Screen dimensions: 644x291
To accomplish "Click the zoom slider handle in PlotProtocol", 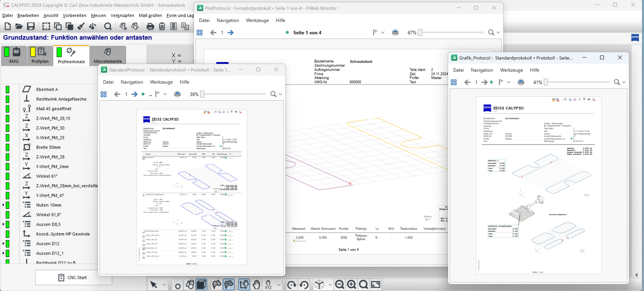I will pyautogui.click(x=420, y=33).
